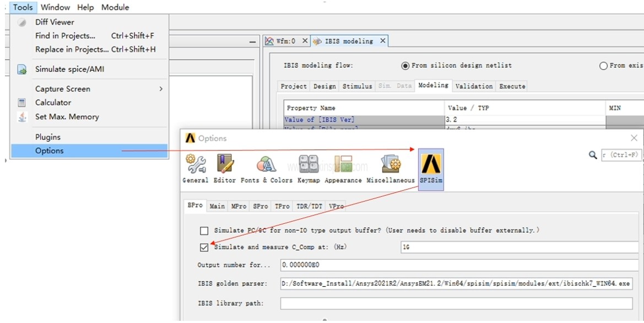Click the IBIS library path field
This screenshot has width=644, height=323.
click(x=456, y=304)
